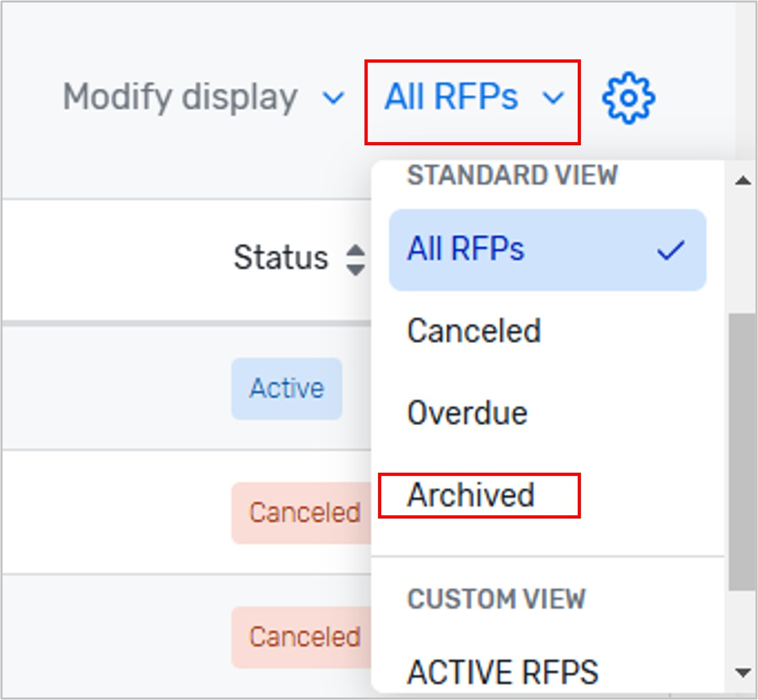Click the chevron beside Modify display
Viewport: 758px width, 700px height.
click(x=334, y=99)
